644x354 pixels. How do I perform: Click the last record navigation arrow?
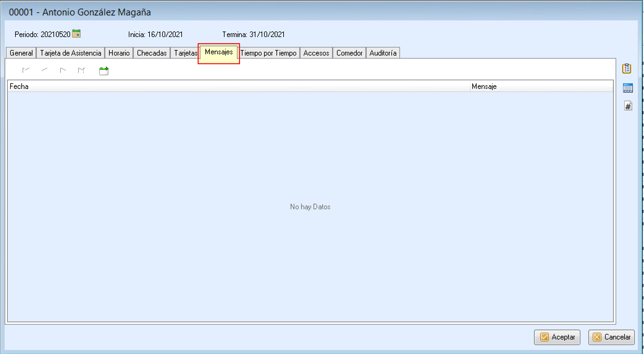pos(81,70)
